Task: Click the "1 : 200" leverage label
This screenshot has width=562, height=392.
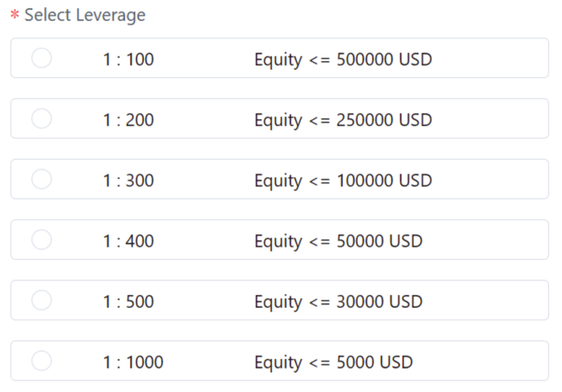Action: point(128,120)
